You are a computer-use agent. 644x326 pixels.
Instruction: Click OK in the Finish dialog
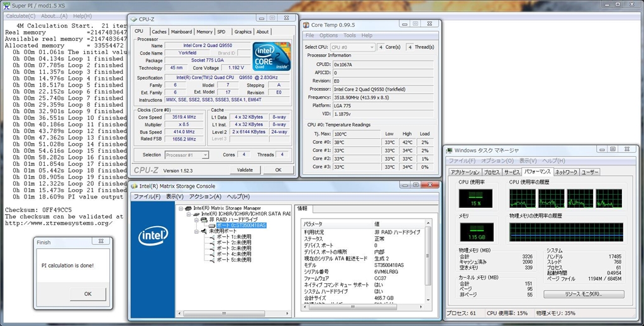pyautogui.click(x=88, y=293)
